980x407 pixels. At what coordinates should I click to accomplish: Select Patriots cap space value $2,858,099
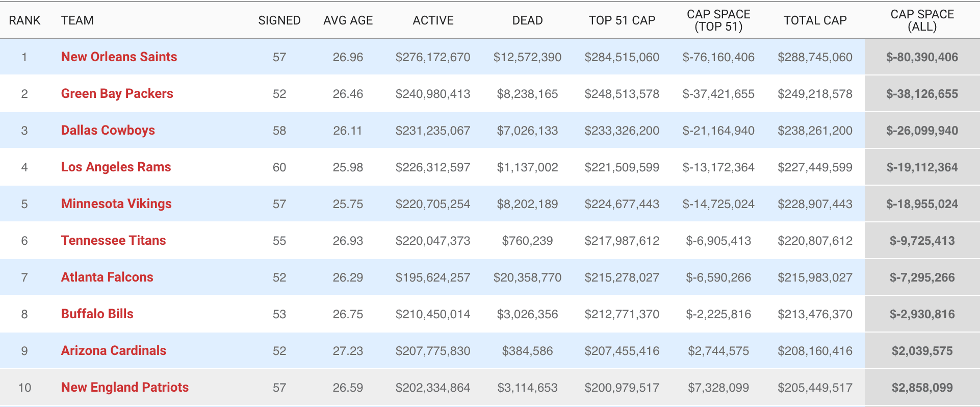click(x=922, y=388)
